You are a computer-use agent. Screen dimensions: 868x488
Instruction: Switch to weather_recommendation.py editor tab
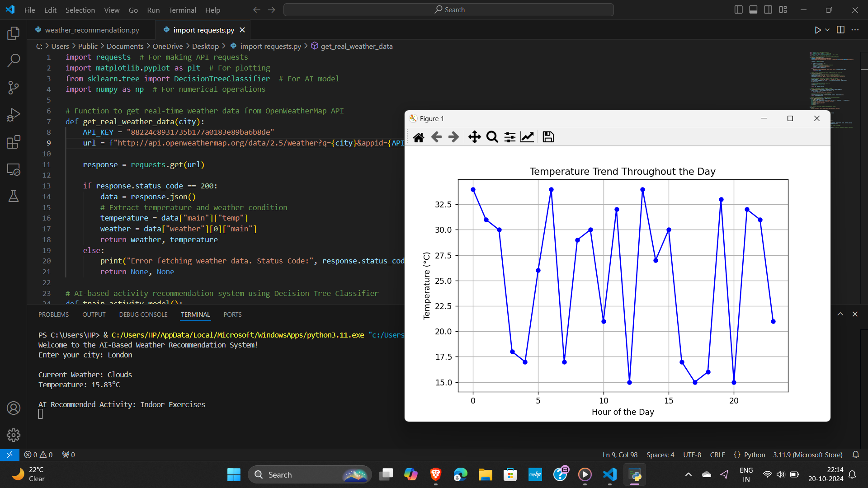(x=92, y=30)
